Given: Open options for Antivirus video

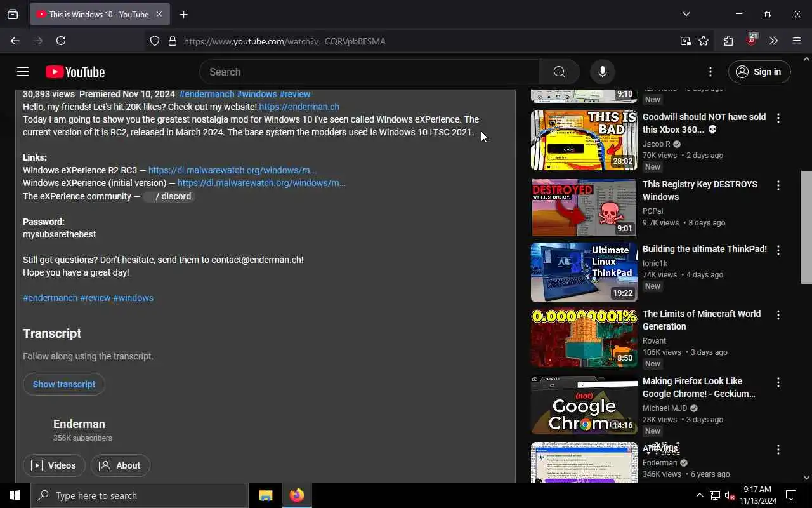Looking at the screenshot, I should pos(778,450).
